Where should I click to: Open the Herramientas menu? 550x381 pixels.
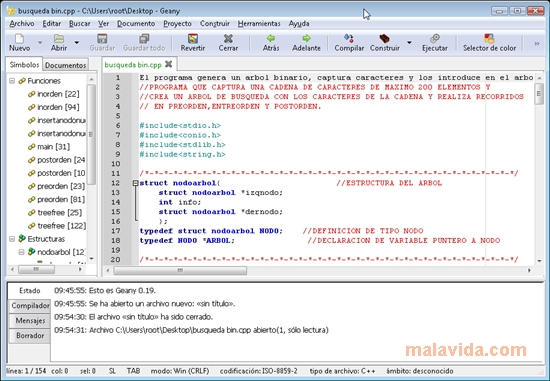(259, 24)
